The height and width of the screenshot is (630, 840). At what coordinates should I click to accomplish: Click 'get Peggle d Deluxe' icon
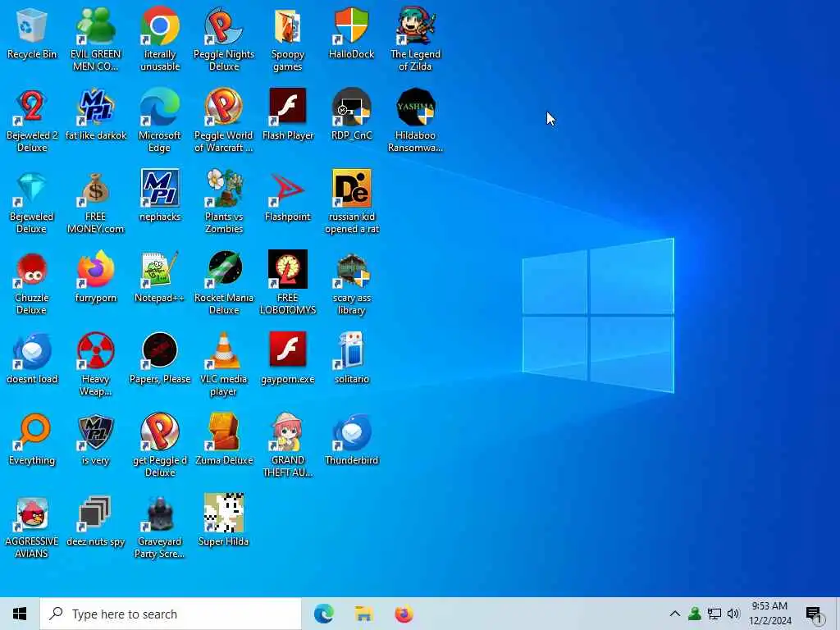pos(160,445)
